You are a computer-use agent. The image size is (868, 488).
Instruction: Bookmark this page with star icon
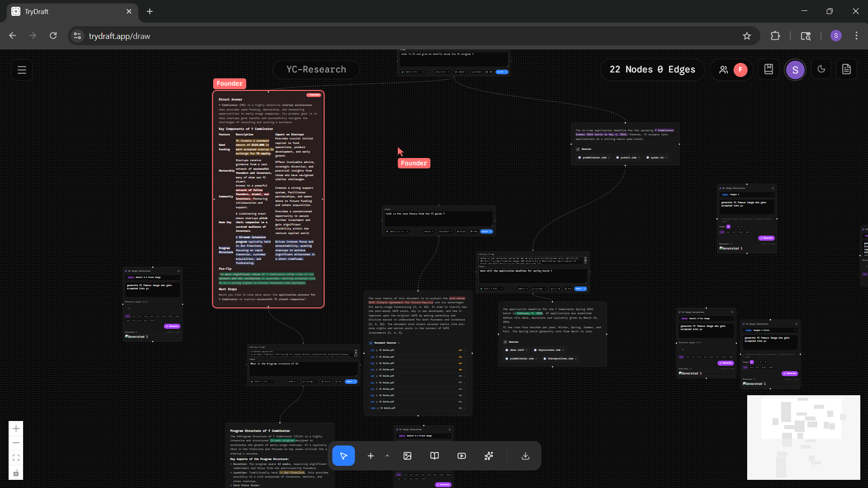tap(747, 36)
